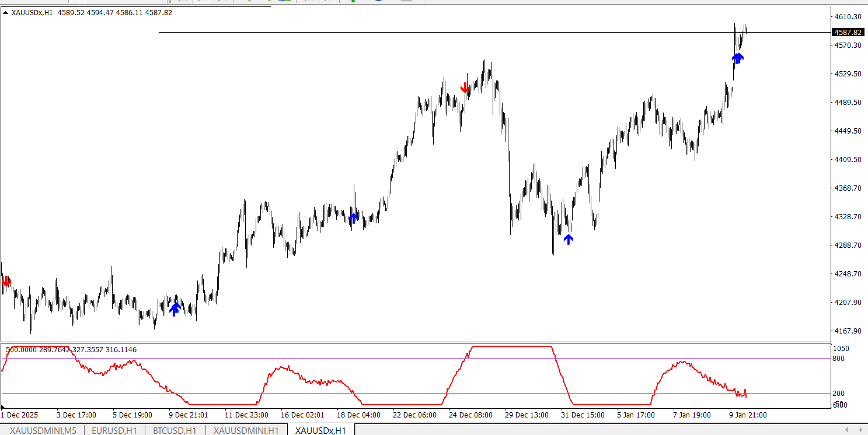The image size is (868, 435).
Task: Click the 800 indicator level label
Action: click(839, 359)
